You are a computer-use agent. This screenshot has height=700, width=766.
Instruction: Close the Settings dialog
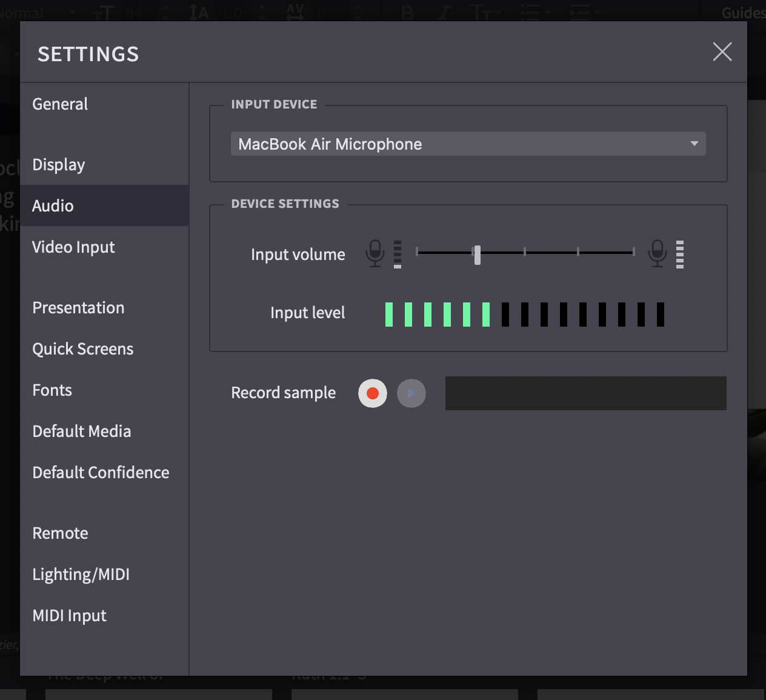722,52
